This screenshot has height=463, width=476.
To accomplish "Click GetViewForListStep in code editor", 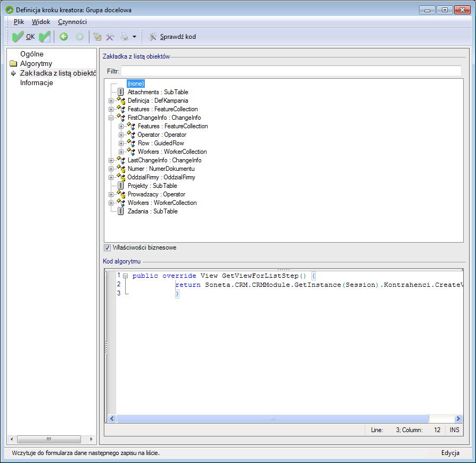I will 260,276.
